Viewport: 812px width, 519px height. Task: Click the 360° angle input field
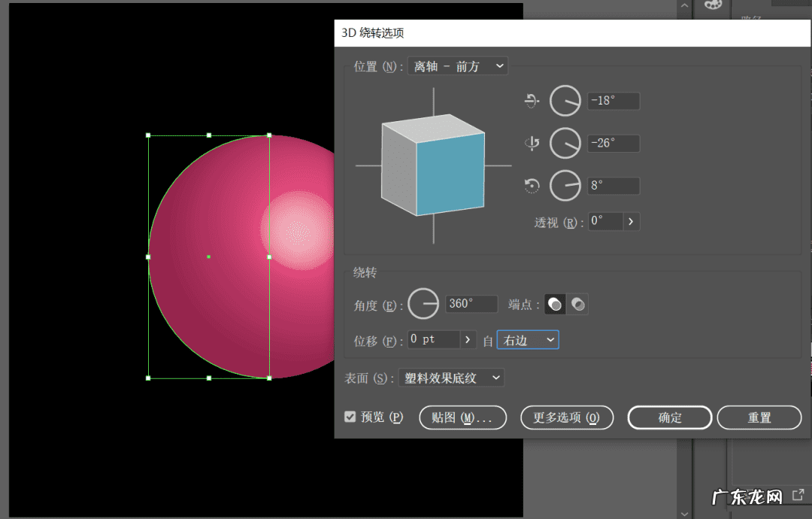pyautogui.click(x=471, y=304)
